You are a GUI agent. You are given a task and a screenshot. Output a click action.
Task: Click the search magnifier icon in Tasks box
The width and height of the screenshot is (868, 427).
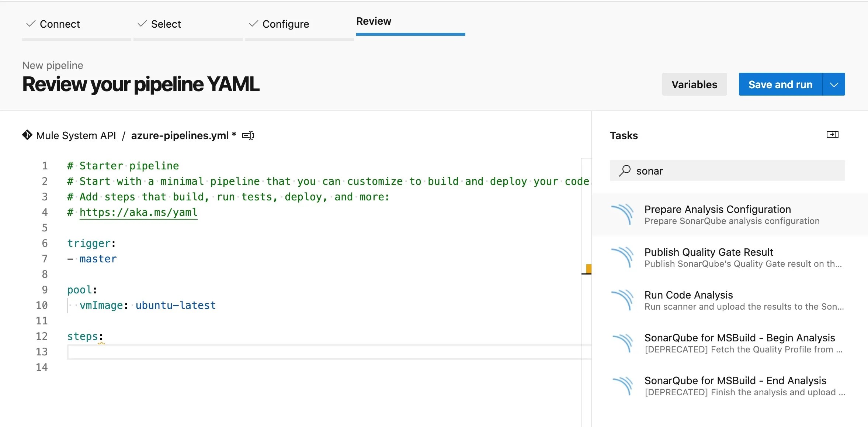625,171
